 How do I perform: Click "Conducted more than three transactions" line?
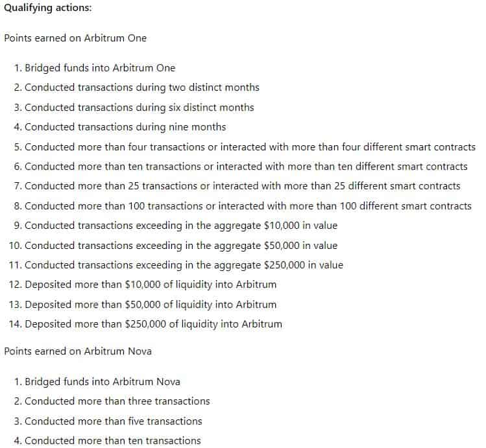[x=117, y=401]
